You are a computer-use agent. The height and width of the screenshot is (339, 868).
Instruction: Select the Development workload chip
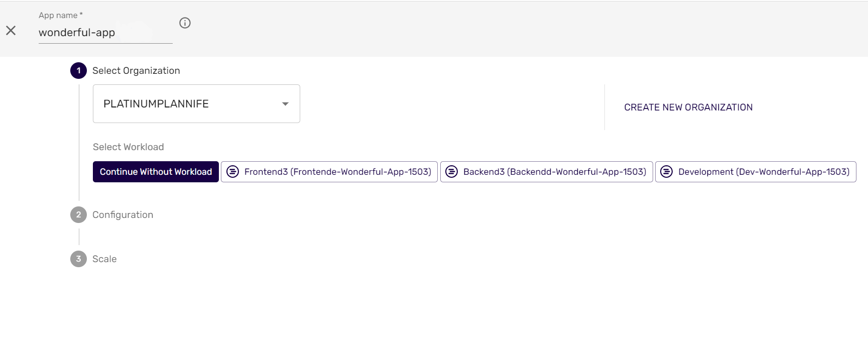tap(763, 172)
